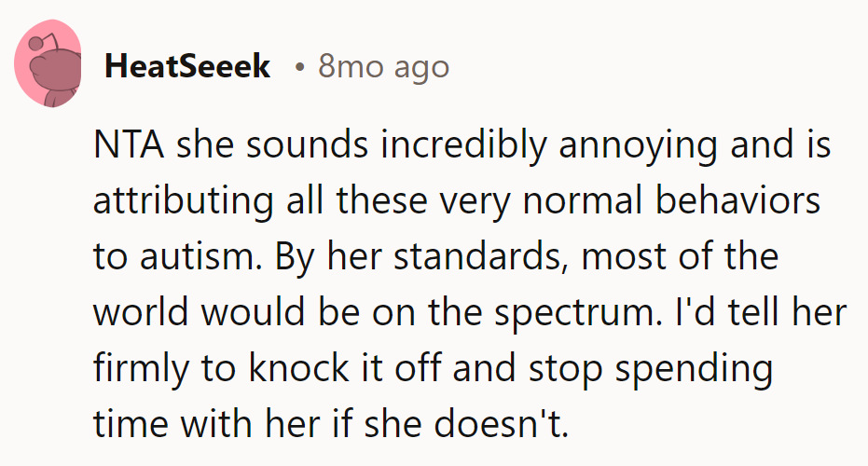Click the word "spectrum" in the comment
Viewport: 868px width, 466px height.
coord(558,312)
